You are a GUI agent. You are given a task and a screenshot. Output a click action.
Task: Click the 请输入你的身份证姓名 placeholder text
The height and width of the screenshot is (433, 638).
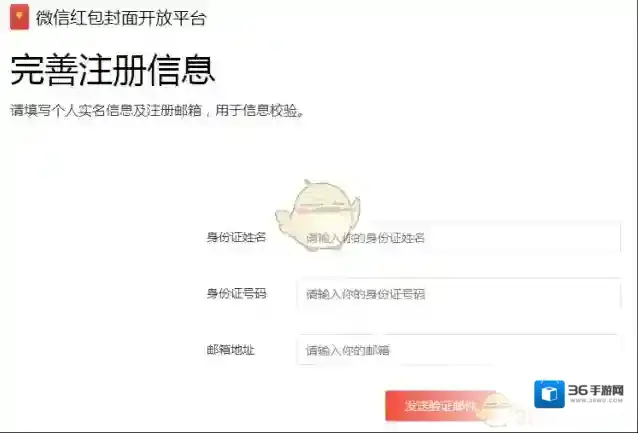pos(365,238)
